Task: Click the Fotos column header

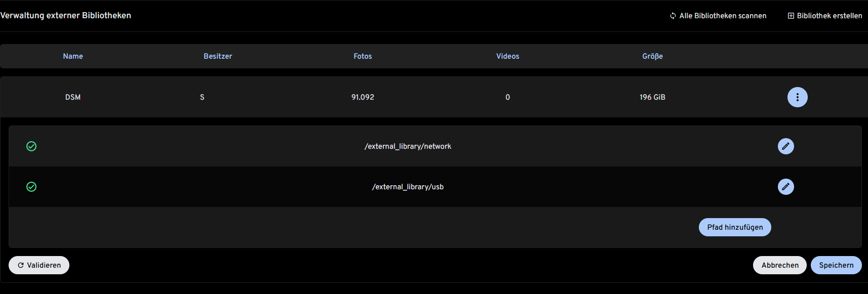Action: point(363,56)
